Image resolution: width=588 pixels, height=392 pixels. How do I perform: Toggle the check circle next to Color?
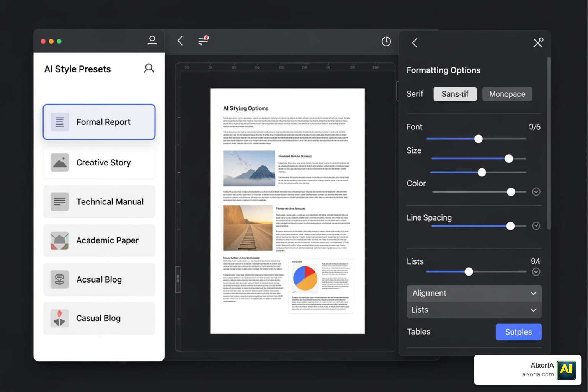536,191
